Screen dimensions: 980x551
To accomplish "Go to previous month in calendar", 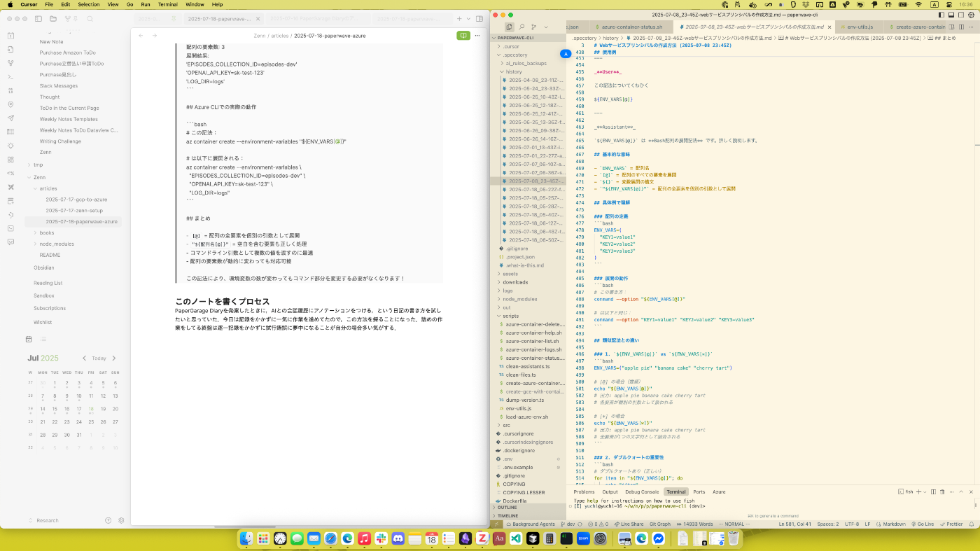I will coord(84,358).
